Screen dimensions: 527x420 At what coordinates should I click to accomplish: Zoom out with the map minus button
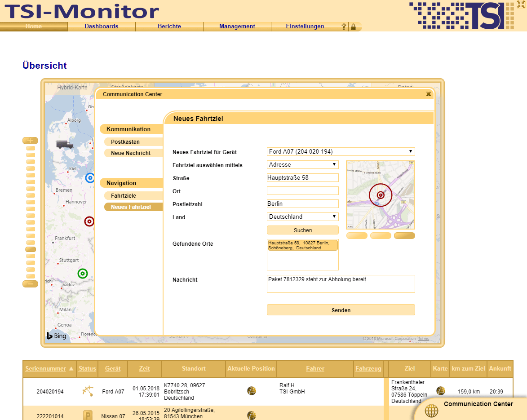click(30, 284)
